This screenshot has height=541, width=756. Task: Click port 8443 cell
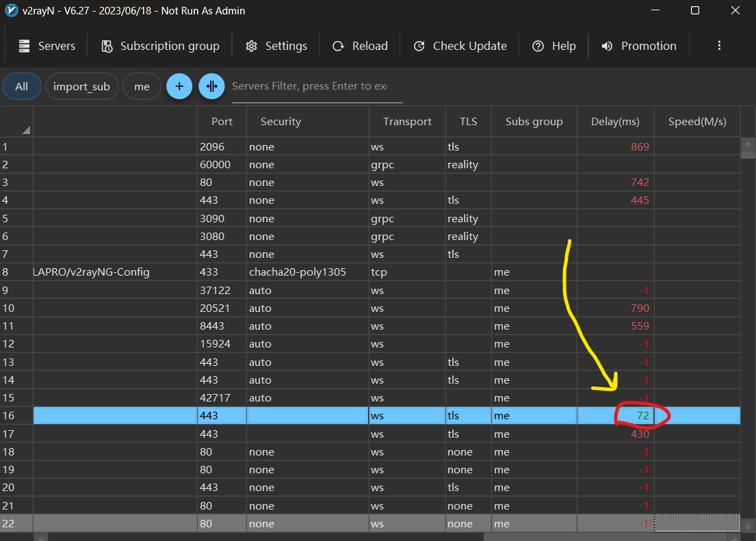(222, 326)
